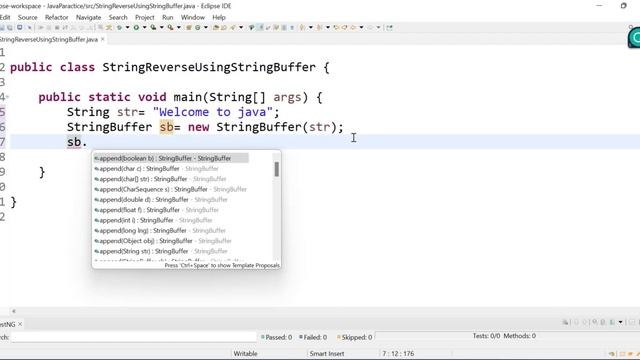Jump to Previous Edit Location icon
The image size is (640, 360).
[336, 28]
